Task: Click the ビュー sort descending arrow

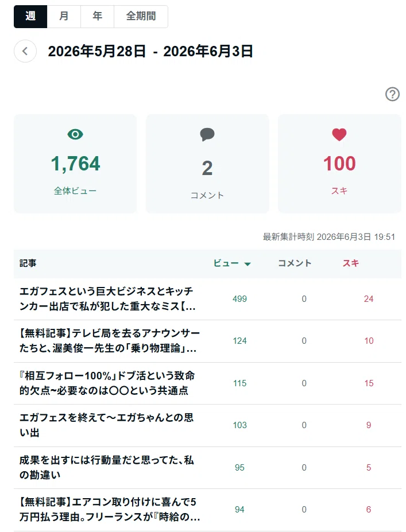Action: [248, 264]
